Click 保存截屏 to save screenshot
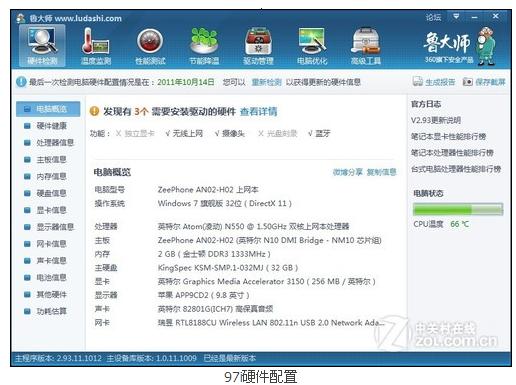 484,82
